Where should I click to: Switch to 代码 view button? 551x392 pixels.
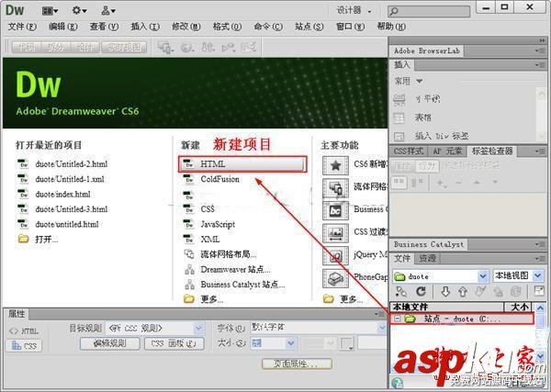click(27, 47)
